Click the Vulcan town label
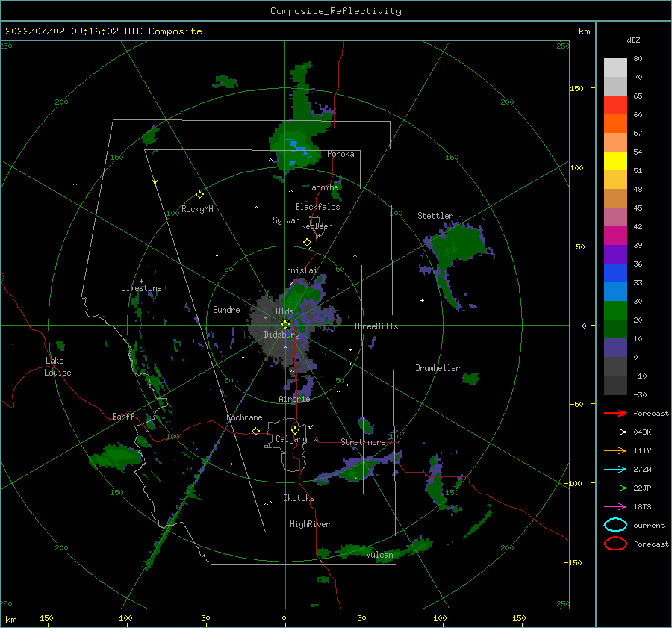The image size is (672, 628). (379, 555)
